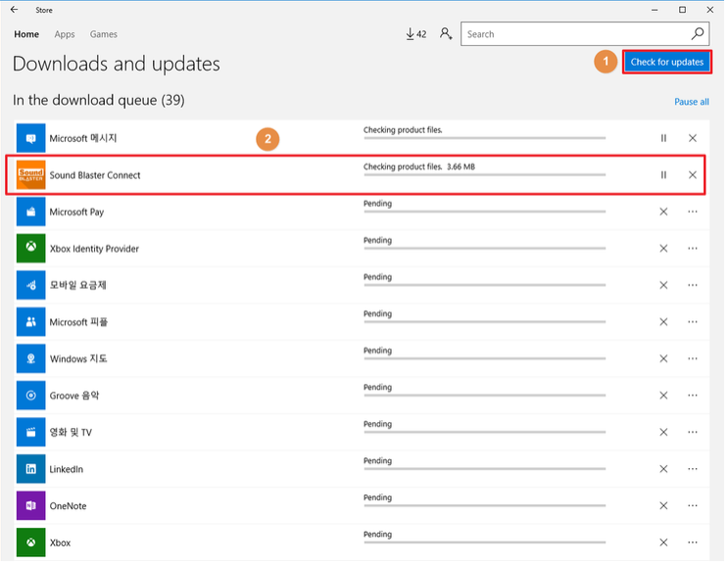Click the Check for updates button
The height and width of the screenshot is (564, 728).
666,62
